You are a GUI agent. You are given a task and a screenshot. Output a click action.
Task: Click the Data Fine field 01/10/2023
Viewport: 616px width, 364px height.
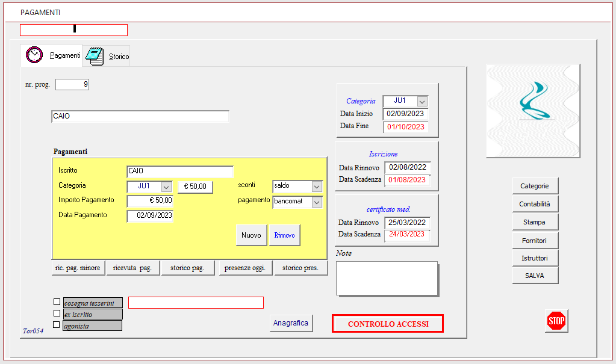405,127
